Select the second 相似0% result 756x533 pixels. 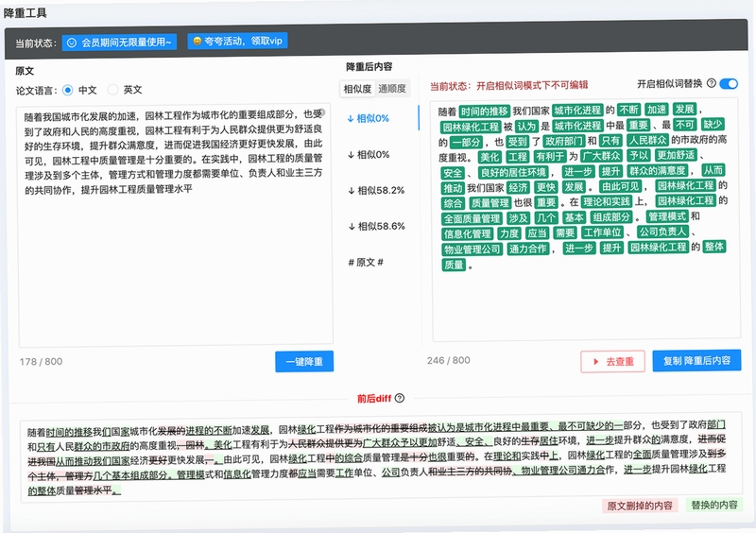tap(369, 155)
